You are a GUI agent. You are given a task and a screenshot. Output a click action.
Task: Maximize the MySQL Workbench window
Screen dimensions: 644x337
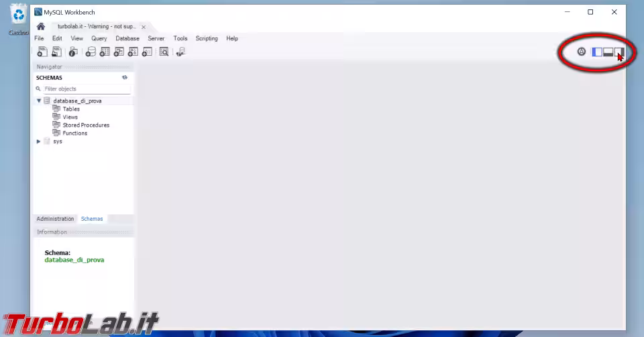click(590, 12)
